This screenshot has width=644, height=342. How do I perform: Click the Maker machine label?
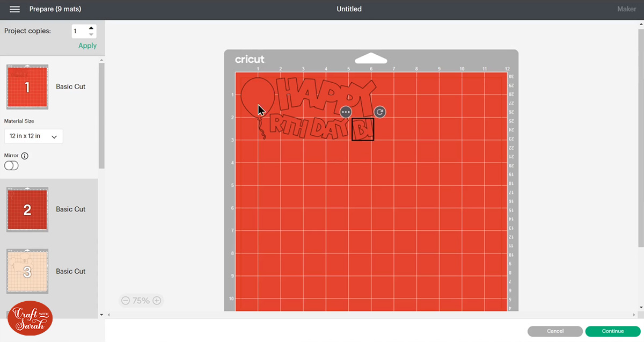626,9
